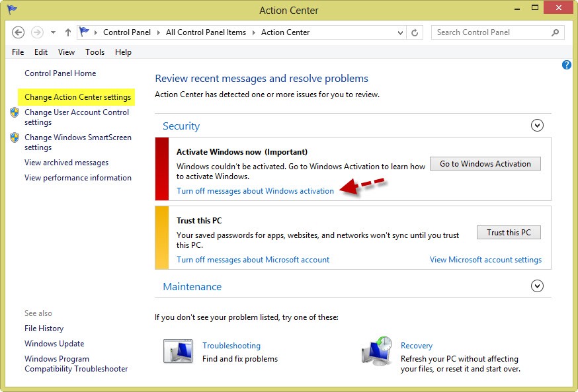Open File History link
The height and width of the screenshot is (392, 578).
[x=44, y=329]
